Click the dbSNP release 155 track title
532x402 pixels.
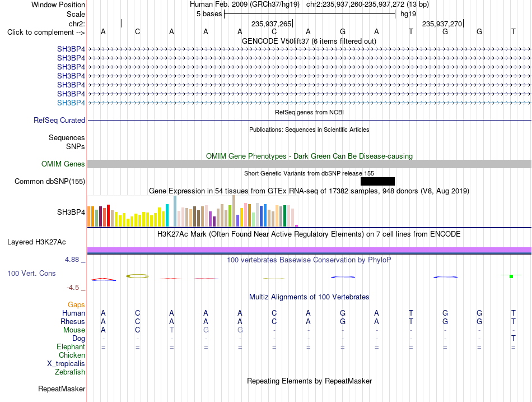(309, 173)
